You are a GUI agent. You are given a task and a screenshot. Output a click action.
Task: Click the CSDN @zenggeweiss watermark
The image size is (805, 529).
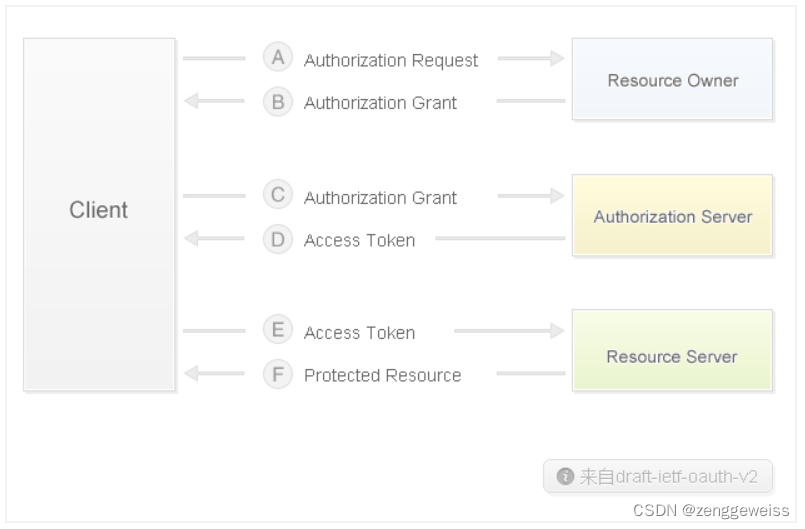[711, 510]
